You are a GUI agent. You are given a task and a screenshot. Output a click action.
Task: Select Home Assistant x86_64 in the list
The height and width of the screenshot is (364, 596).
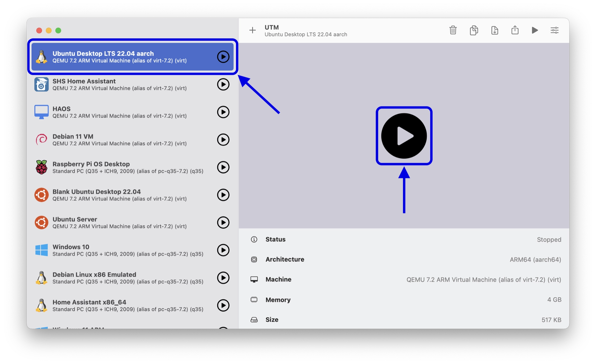point(133,305)
